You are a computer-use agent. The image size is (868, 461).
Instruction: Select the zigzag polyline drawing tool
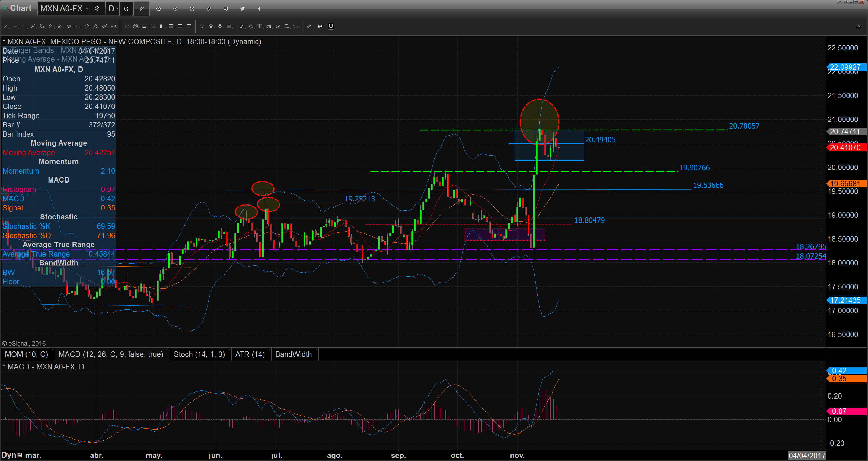[x=33, y=26]
